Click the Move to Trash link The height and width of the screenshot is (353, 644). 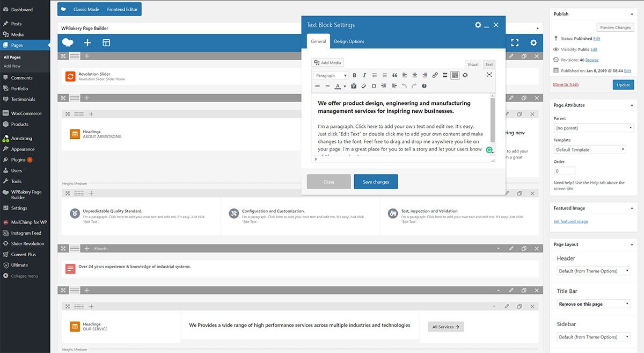[566, 84]
